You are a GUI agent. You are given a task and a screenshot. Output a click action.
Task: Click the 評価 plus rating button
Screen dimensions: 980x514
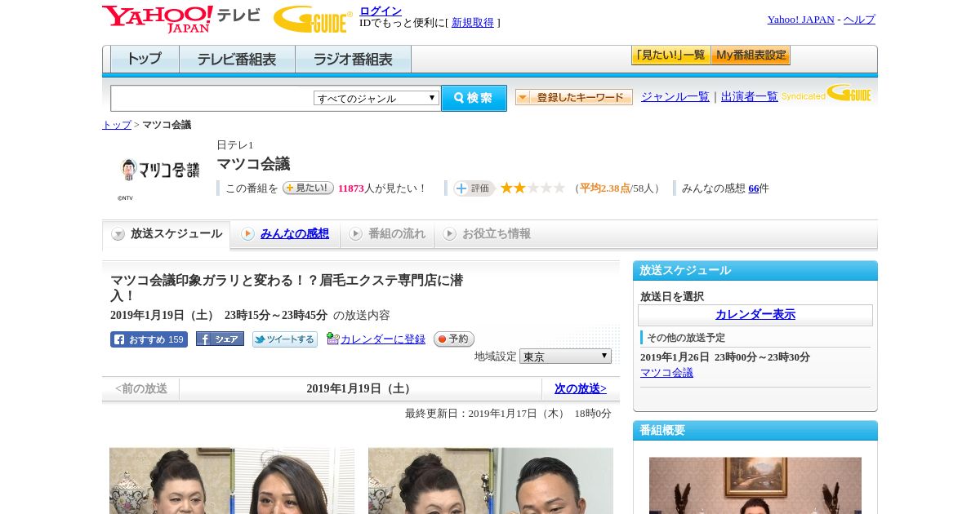pyautogui.click(x=474, y=188)
